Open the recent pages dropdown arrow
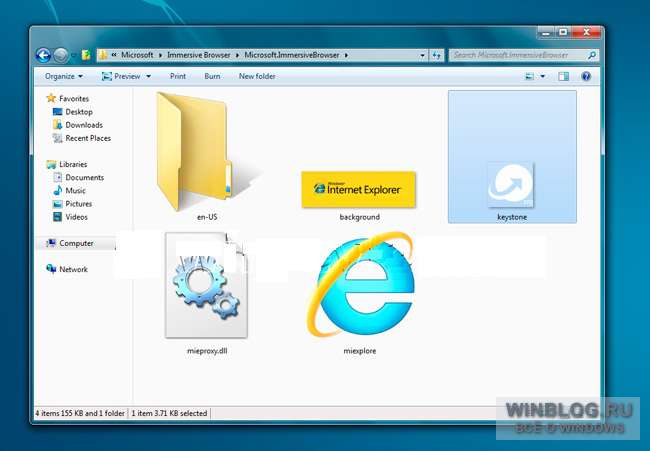Viewport: 650px width, 451px height. click(73, 55)
